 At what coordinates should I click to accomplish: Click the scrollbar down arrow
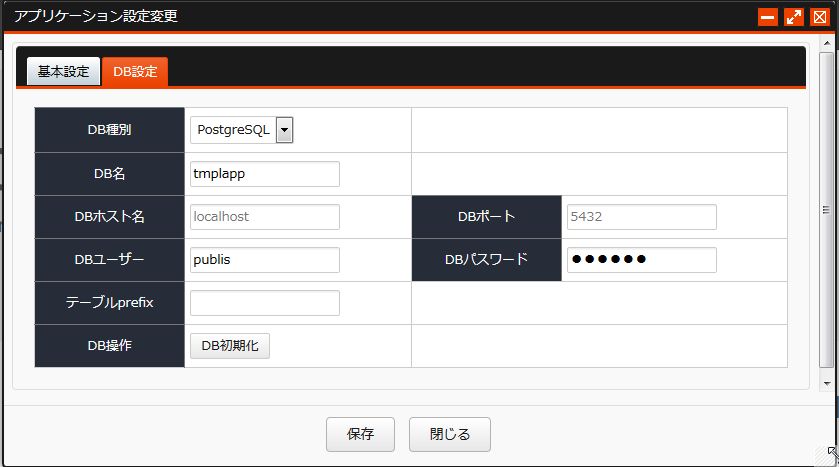(x=827, y=384)
